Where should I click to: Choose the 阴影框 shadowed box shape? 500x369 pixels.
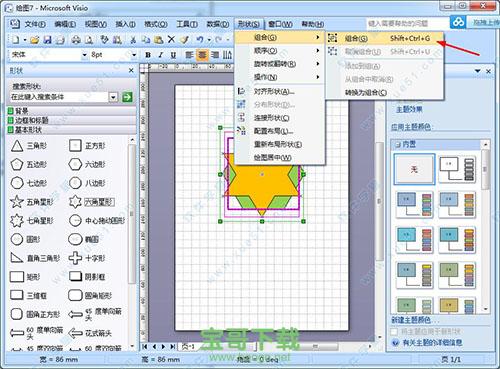pyautogui.click(x=87, y=277)
